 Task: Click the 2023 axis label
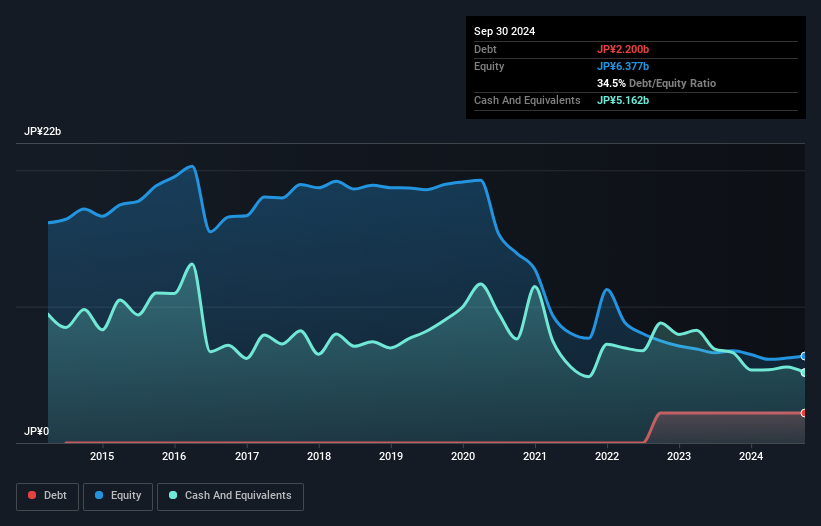click(x=679, y=456)
